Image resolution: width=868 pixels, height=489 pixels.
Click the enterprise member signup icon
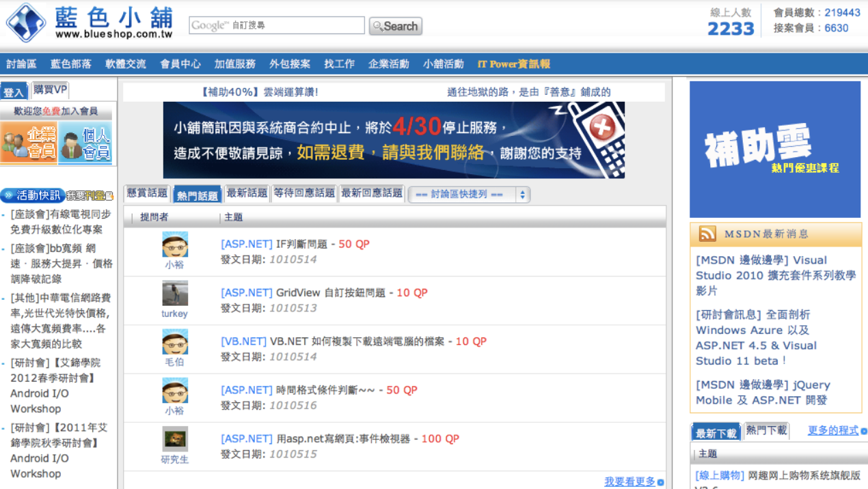pos(29,143)
